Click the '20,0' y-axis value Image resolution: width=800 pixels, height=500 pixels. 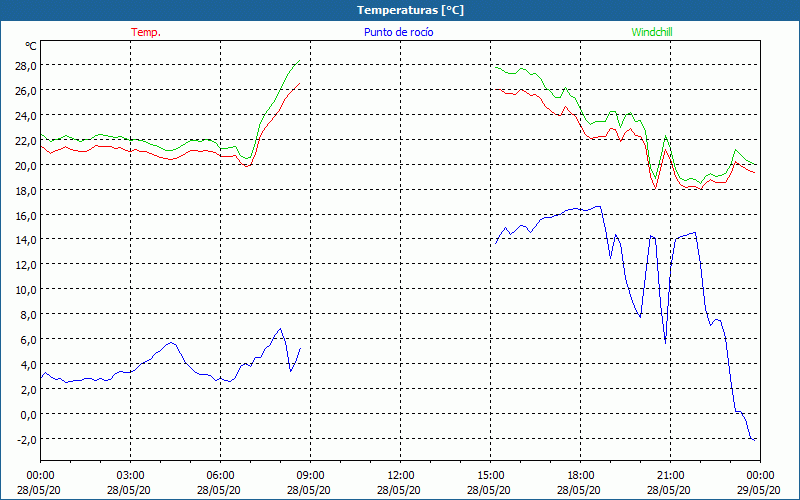(x=26, y=165)
